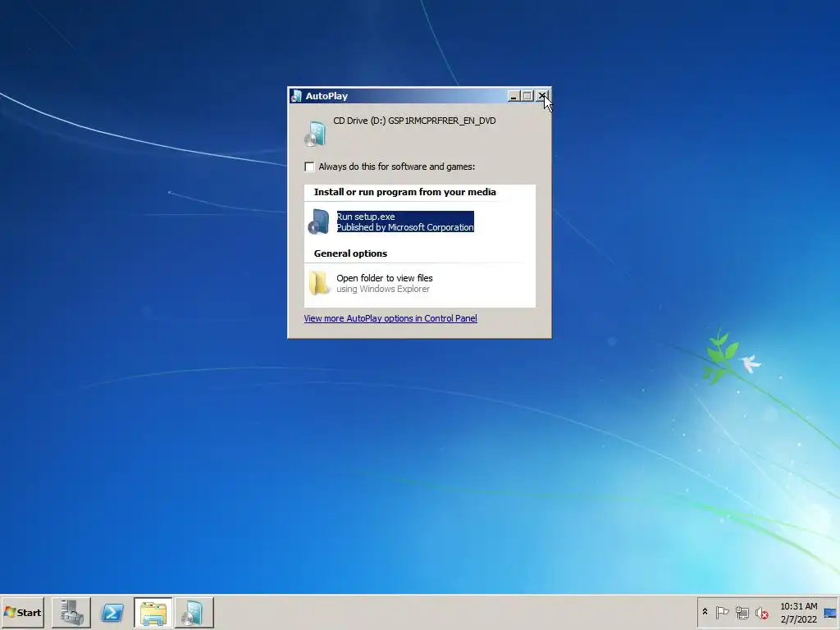
Task: Run setup.exe from the media
Action: click(405, 221)
